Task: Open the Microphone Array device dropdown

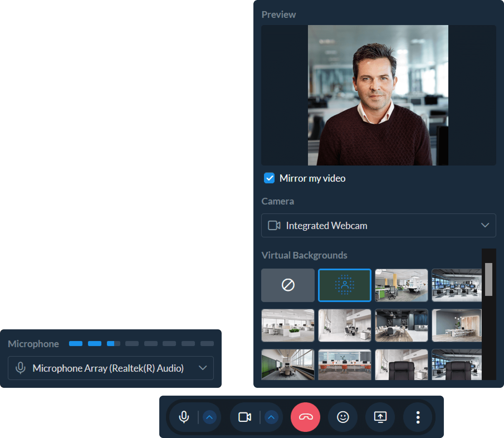Action: tap(111, 368)
